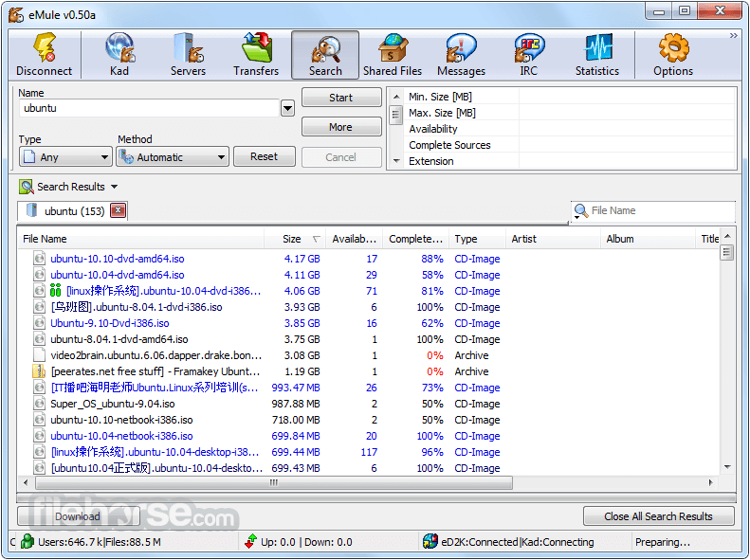Open the IRC chat view
The height and width of the screenshot is (560, 750).
point(528,54)
